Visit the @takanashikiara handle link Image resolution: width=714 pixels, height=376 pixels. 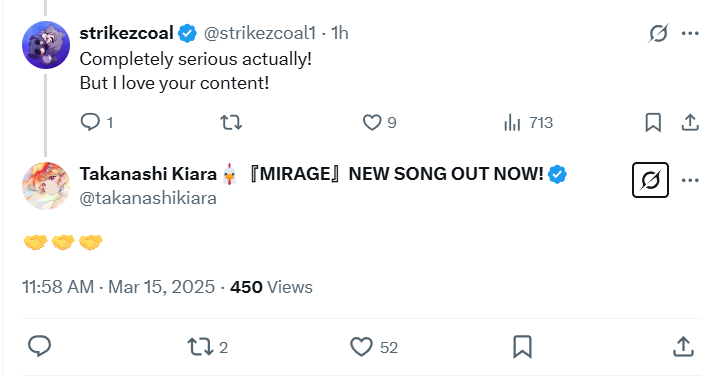coord(148,198)
